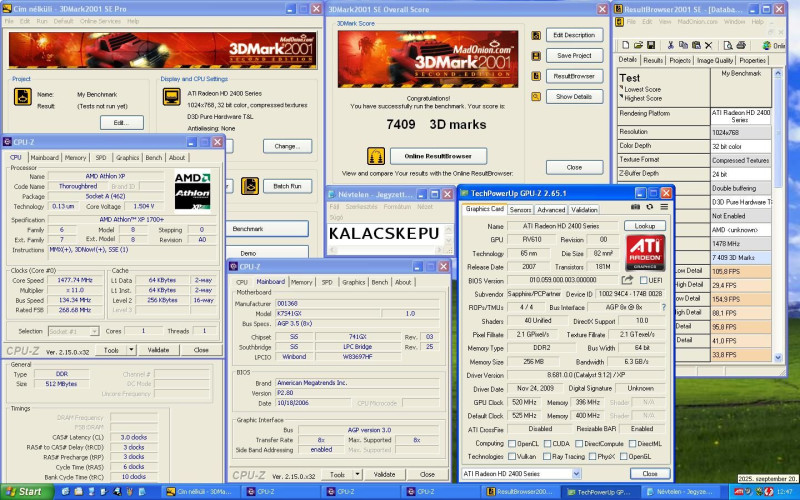Viewport: 800px width, 500px height.
Task: Switch to the Validation tab in GPU-Z
Action: tap(584, 210)
